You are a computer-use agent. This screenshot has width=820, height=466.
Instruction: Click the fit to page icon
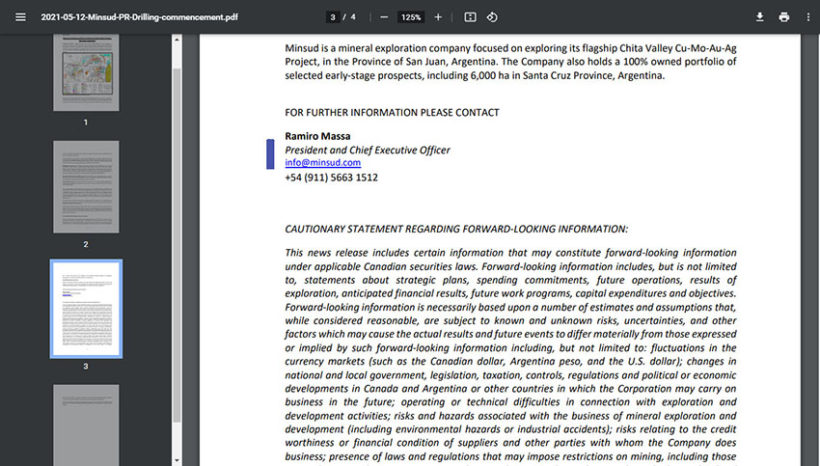pyautogui.click(x=470, y=17)
